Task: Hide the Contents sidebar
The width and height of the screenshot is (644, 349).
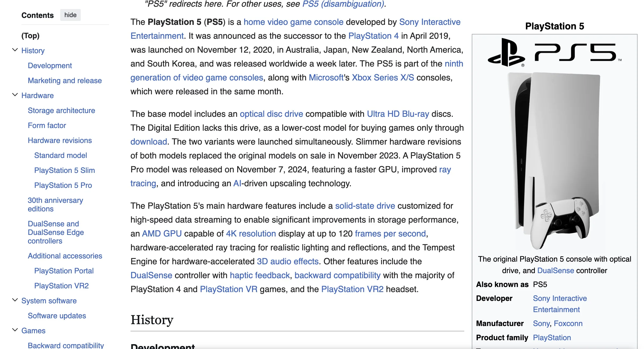Action: pyautogui.click(x=70, y=15)
